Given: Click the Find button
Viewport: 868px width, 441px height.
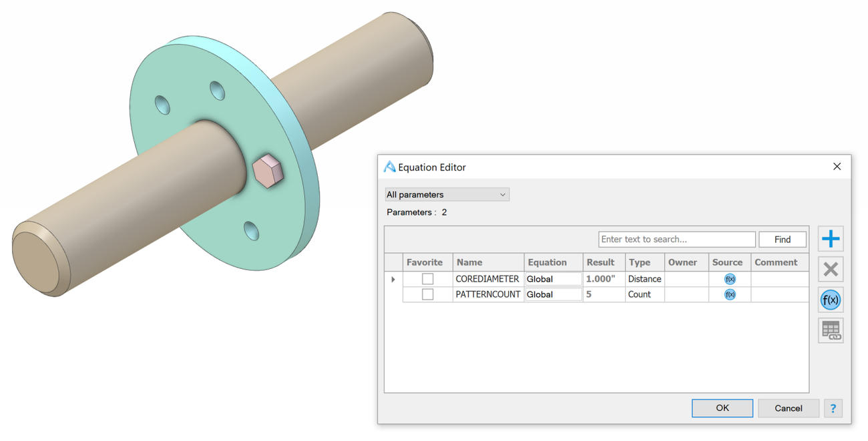Looking at the screenshot, I should [x=783, y=240].
